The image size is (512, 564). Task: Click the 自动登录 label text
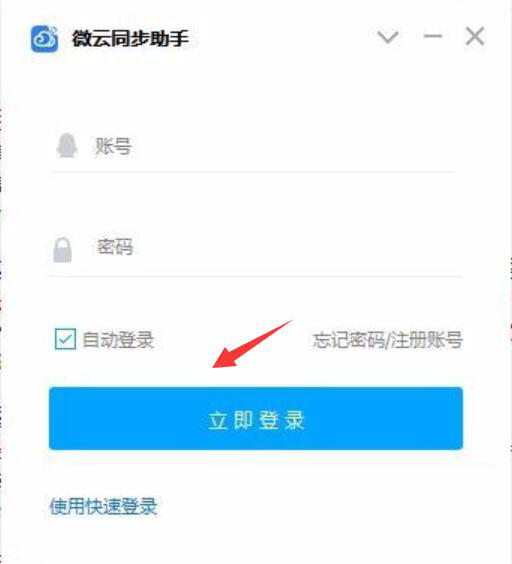coord(118,340)
